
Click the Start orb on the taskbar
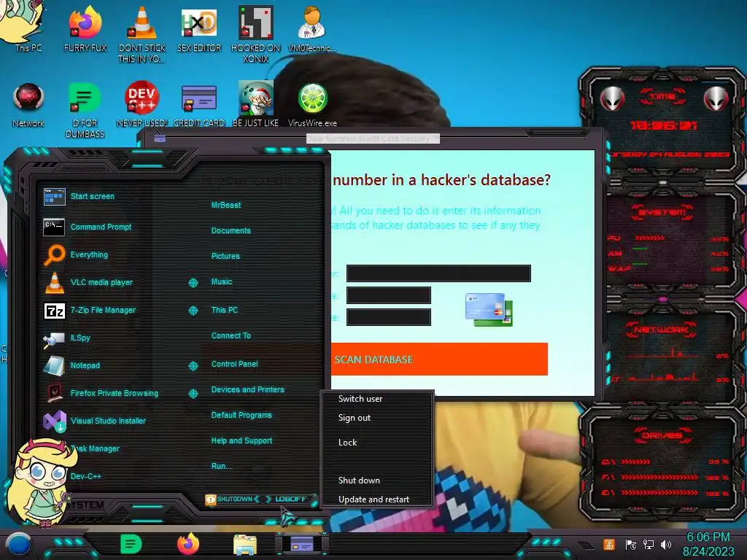[19, 544]
